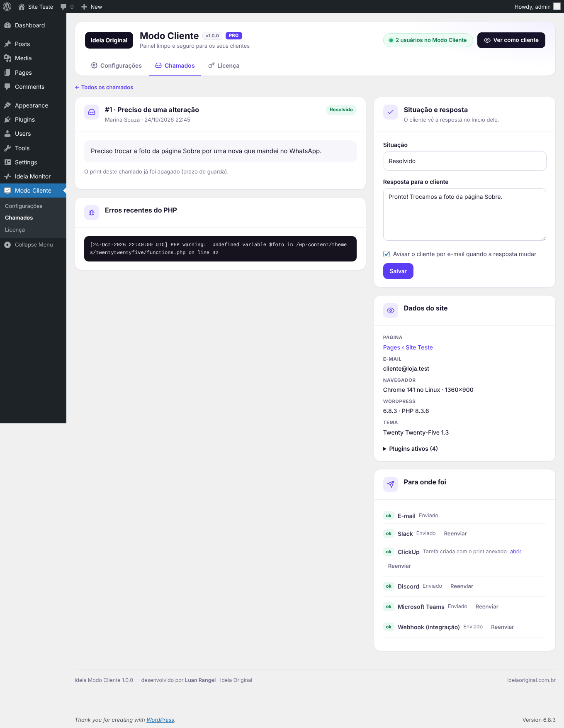Click the Appearance brush icon
Viewport: 564px width, 728px height.
tap(7, 105)
